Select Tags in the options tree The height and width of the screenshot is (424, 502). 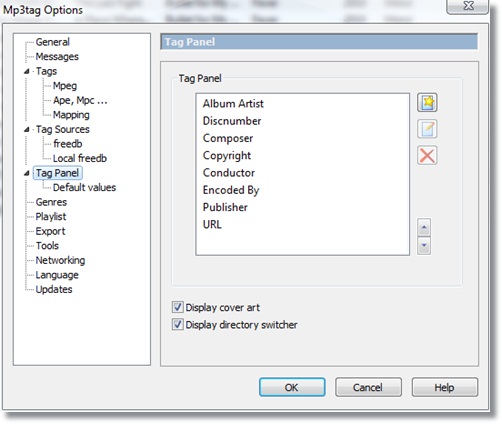pos(46,71)
